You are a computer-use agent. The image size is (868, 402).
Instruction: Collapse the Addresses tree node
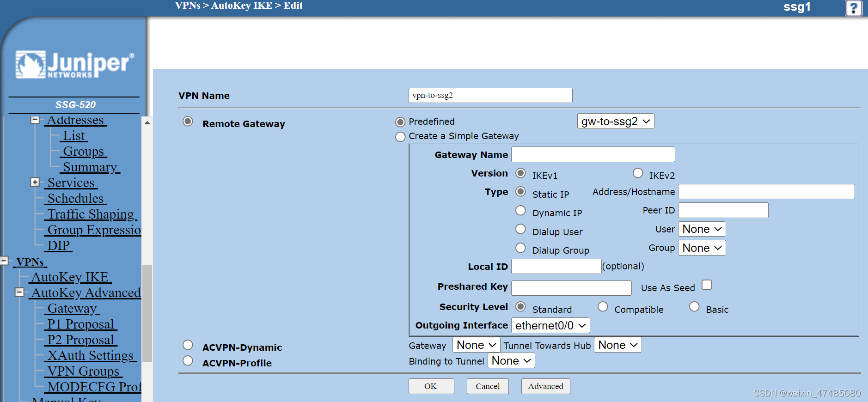tap(35, 120)
